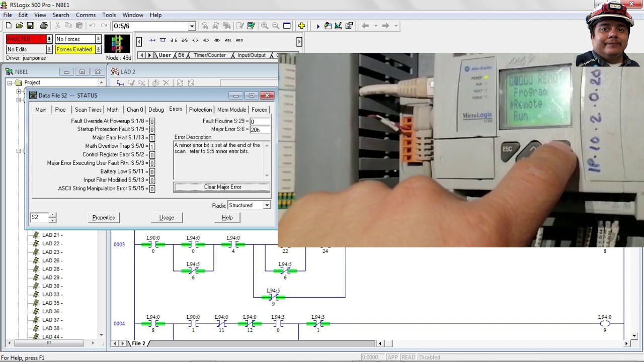
Task: Click the New file icon
Action: coord(8,26)
